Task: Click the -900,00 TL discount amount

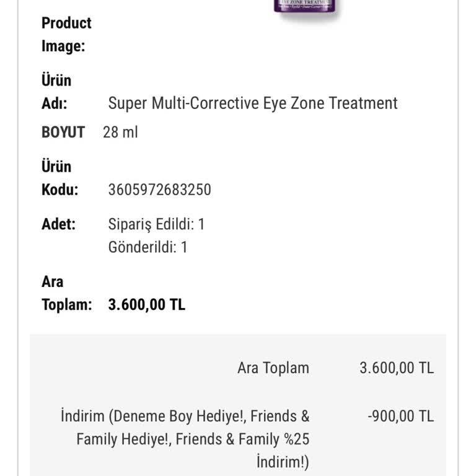Action: [x=400, y=416]
